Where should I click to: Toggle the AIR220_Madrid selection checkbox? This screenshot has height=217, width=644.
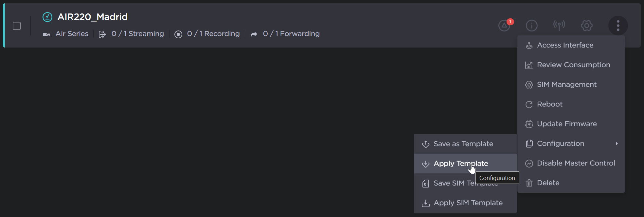coord(17,26)
